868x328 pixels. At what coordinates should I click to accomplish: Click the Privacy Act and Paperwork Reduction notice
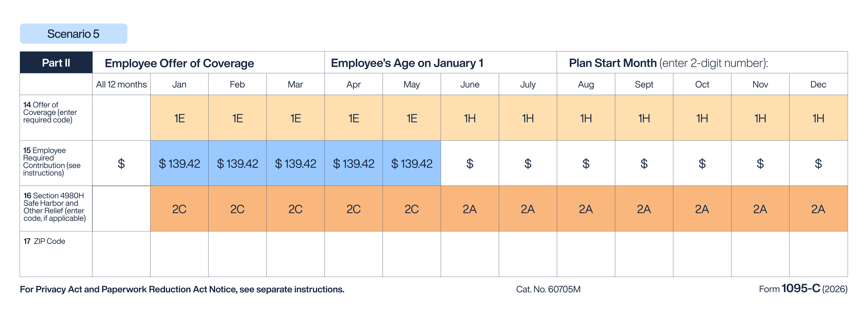(182, 289)
